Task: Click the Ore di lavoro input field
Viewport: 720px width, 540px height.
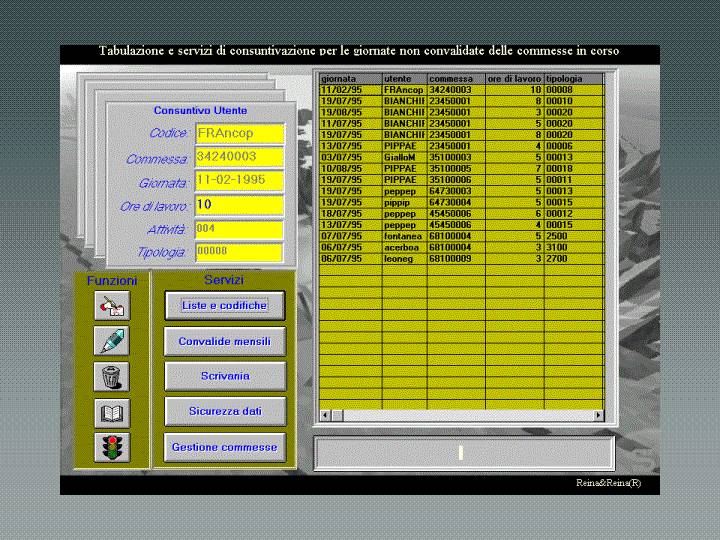Action: (x=239, y=205)
